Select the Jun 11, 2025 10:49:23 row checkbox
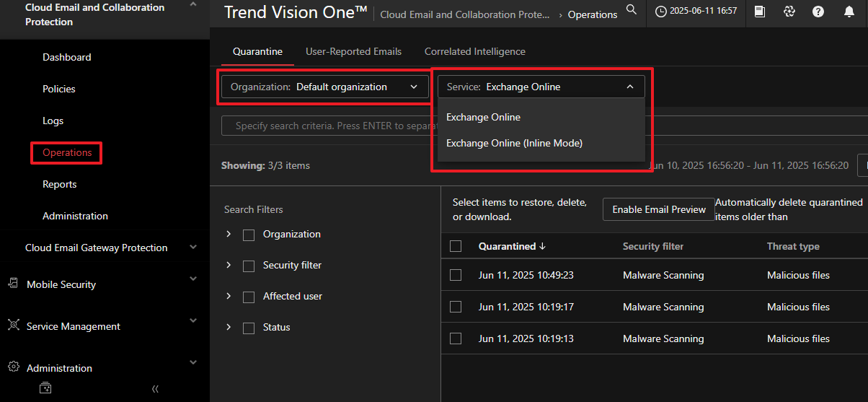 (456, 275)
